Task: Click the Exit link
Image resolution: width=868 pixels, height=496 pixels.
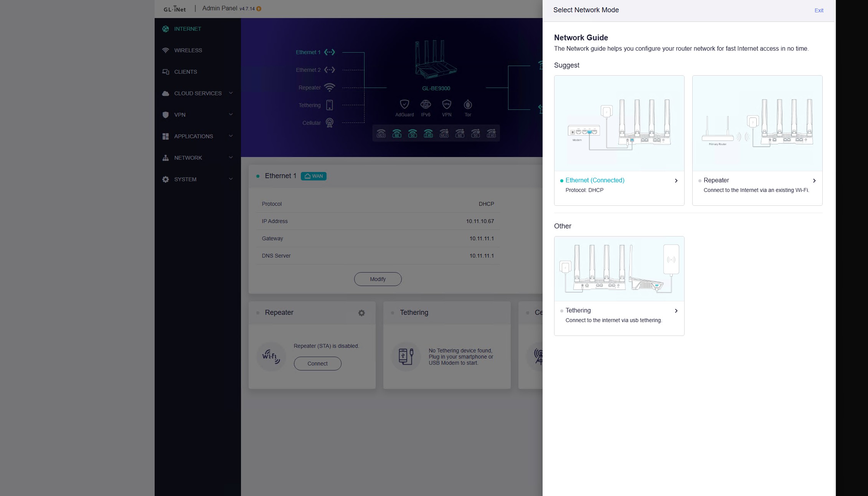Action: click(x=819, y=10)
